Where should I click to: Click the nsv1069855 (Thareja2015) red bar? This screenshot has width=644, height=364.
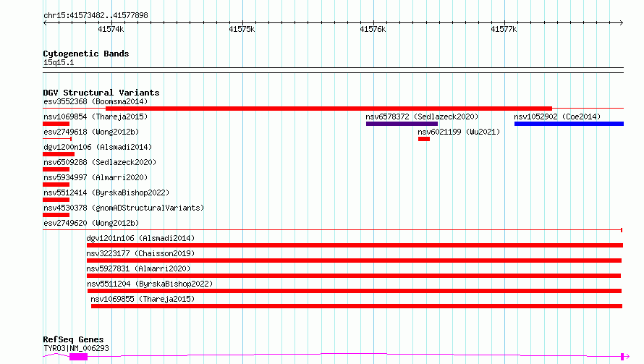[357, 306]
